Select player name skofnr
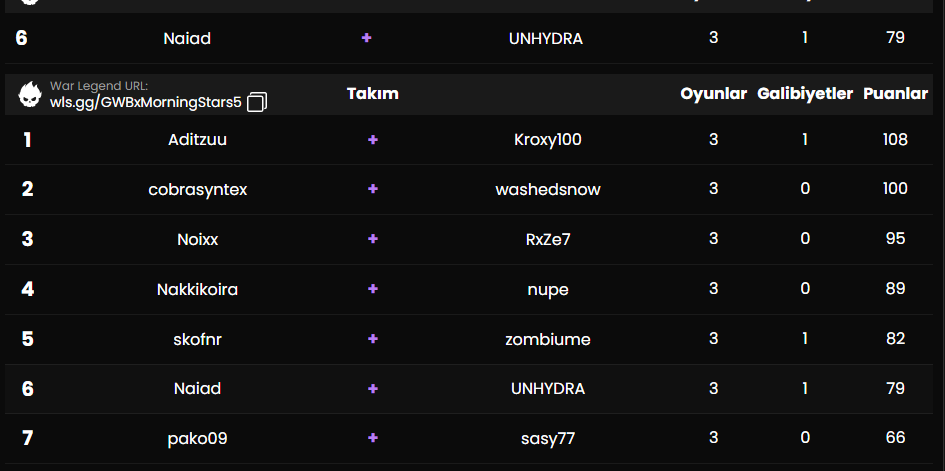945x471 pixels. tap(198, 340)
